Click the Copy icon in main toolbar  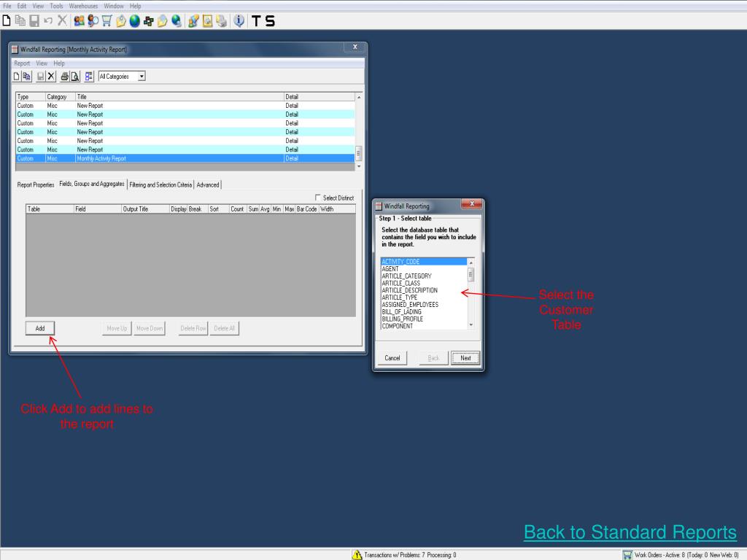(20, 20)
